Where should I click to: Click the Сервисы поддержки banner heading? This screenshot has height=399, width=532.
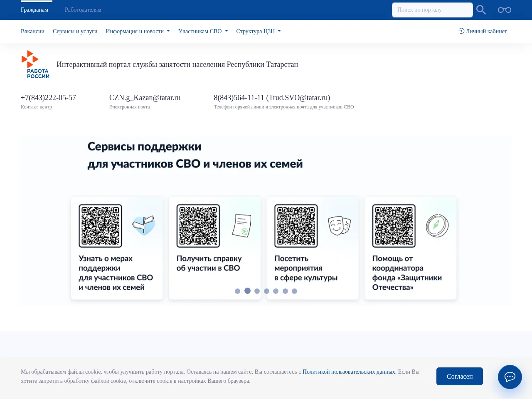[195, 155]
